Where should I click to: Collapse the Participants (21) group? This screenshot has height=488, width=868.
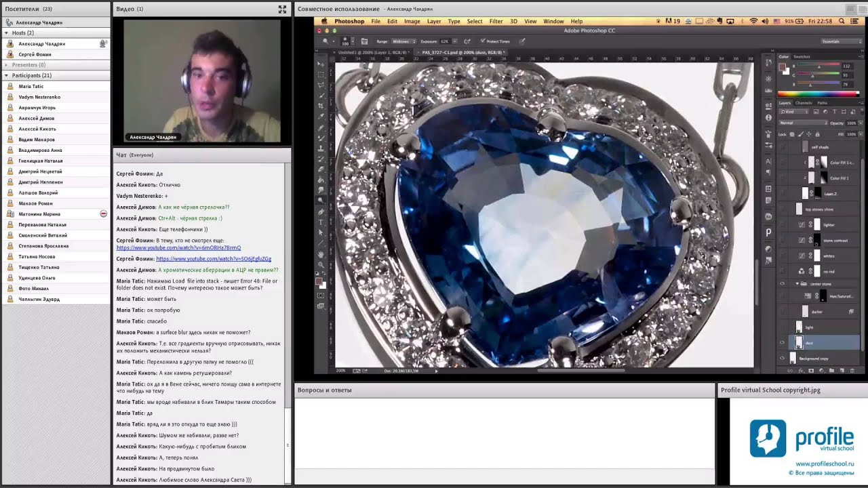click(7, 75)
